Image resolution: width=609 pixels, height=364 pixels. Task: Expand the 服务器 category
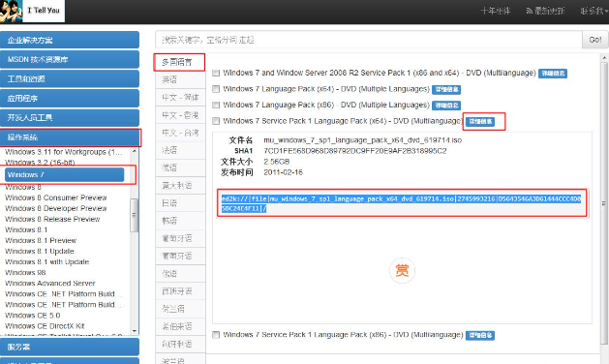[70, 347]
